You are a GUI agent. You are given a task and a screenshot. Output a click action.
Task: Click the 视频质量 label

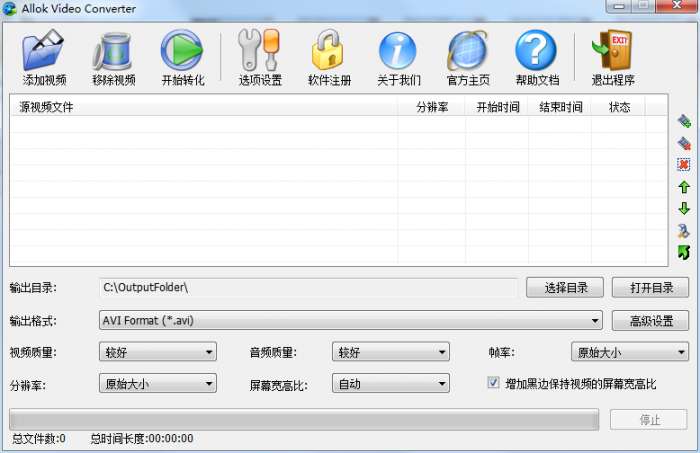coord(33,353)
